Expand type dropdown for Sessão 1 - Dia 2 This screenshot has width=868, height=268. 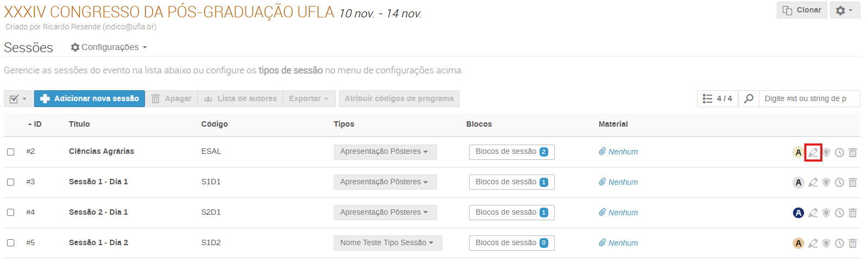(388, 243)
